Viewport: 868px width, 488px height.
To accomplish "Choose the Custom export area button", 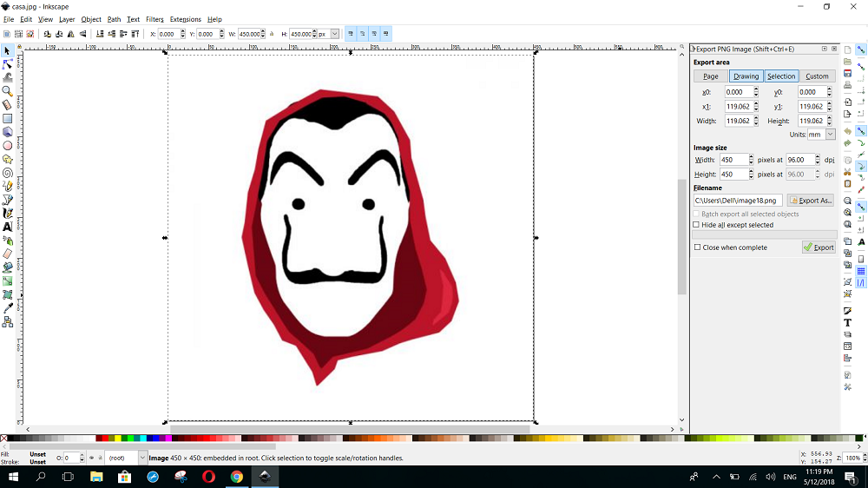I will pyautogui.click(x=817, y=76).
